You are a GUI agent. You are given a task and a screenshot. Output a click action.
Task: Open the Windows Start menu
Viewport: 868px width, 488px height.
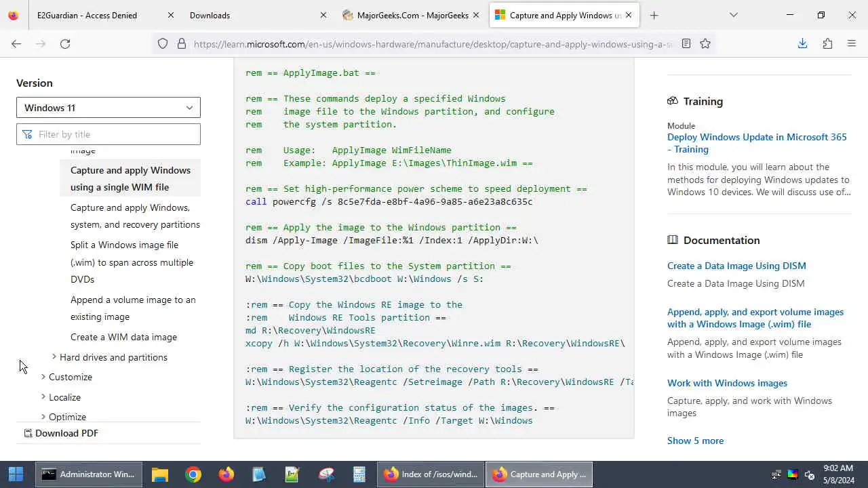pyautogui.click(x=16, y=474)
